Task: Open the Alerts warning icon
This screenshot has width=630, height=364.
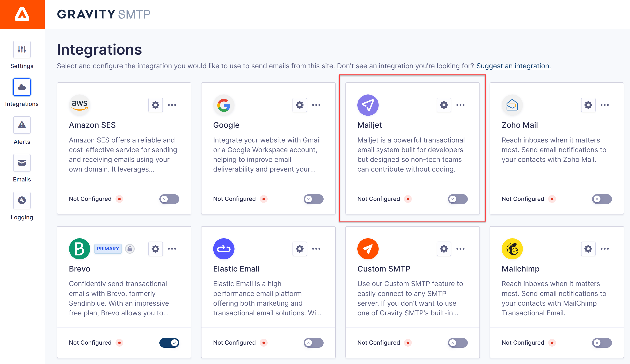Action: 22,125
